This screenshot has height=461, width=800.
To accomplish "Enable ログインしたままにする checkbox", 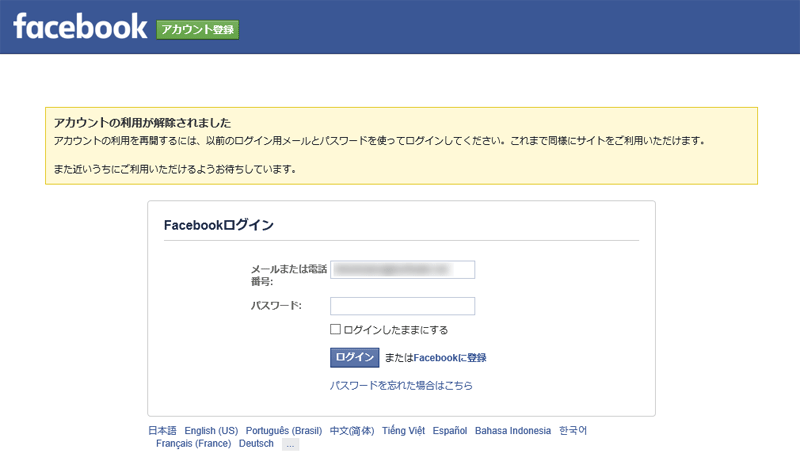I will pyautogui.click(x=335, y=329).
